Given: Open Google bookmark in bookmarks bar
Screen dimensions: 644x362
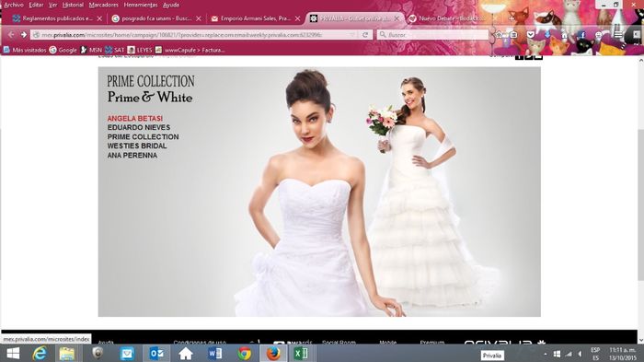Looking at the screenshot, I should (x=63, y=50).
